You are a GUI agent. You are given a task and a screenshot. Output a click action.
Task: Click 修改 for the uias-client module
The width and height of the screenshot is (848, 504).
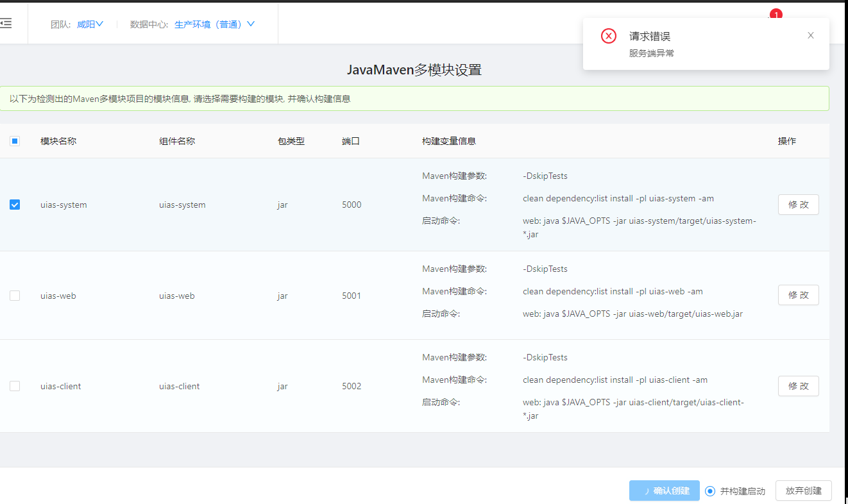point(798,386)
